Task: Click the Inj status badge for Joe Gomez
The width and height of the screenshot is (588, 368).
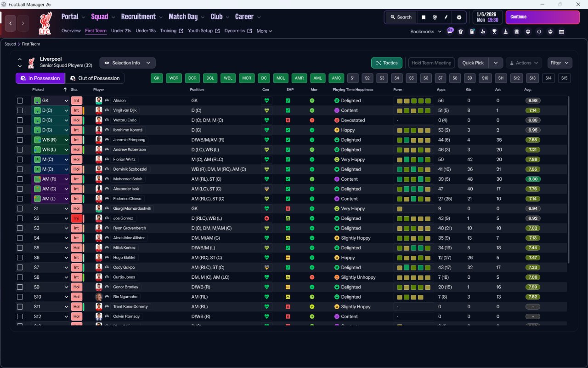Action: pos(76,218)
